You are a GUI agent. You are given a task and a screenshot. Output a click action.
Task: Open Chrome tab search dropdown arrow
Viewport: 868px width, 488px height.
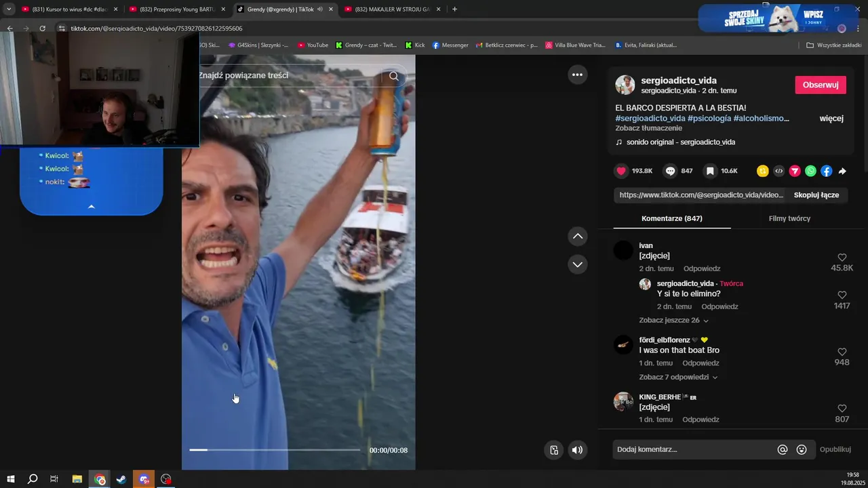[x=9, y=9]
